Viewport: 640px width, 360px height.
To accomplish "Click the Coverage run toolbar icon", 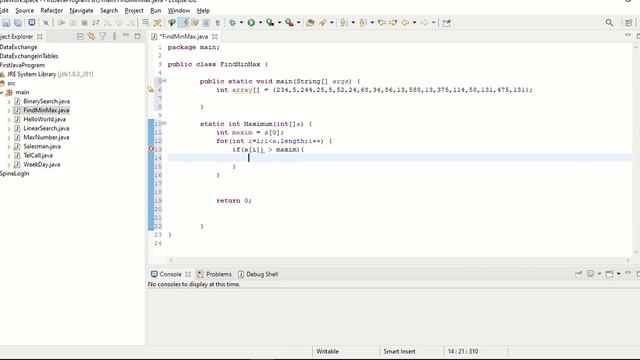I will coord(270,23).
